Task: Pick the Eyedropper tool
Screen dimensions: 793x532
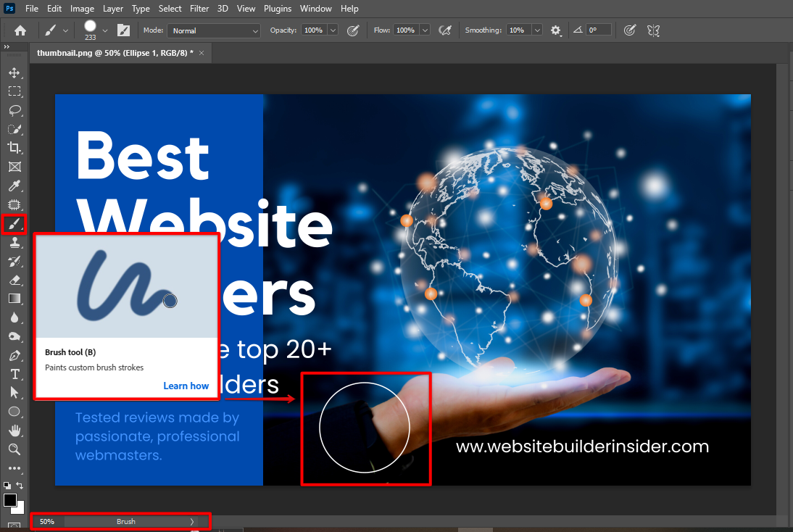Action: point(14,186)
